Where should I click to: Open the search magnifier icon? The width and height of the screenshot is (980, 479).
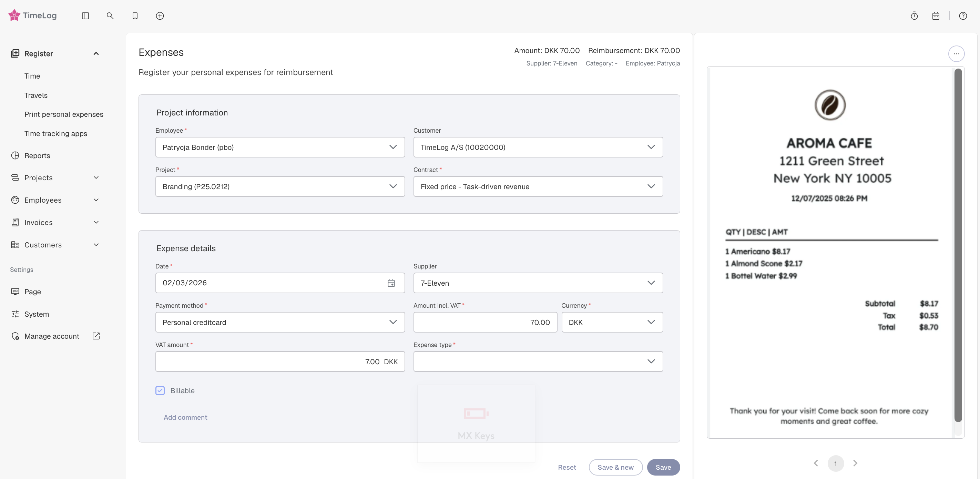110,16
